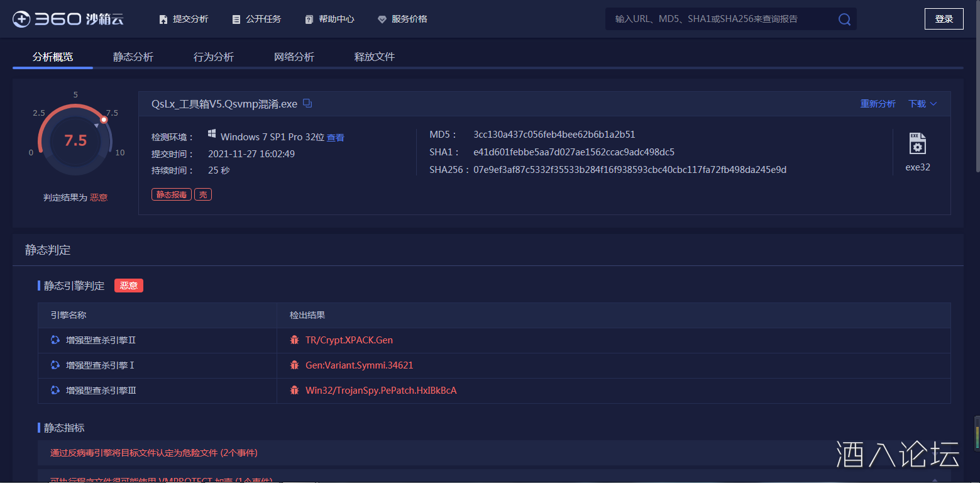
Task: Click engine icon for 增强型查杀引擎II
Action: (55, 340)
